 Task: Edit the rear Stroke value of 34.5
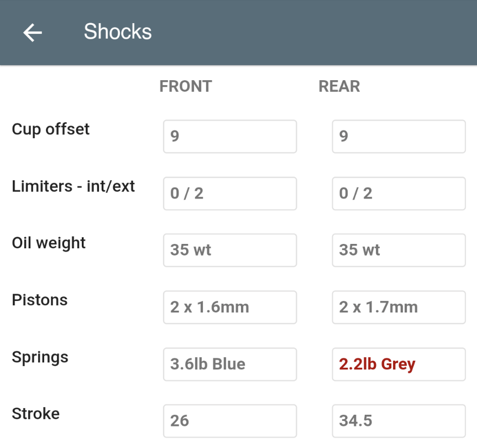(x=399, y=420)
